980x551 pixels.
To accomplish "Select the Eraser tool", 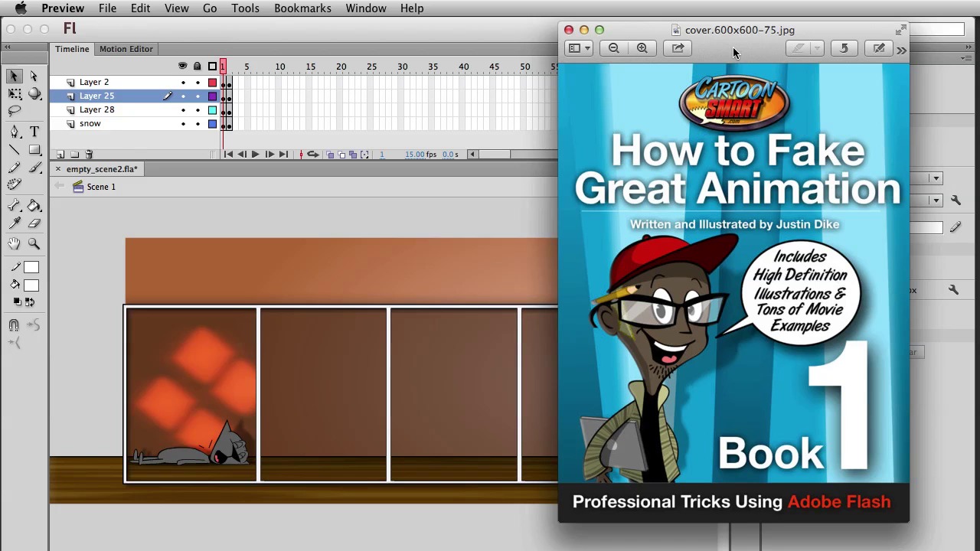I will [34, 223].
